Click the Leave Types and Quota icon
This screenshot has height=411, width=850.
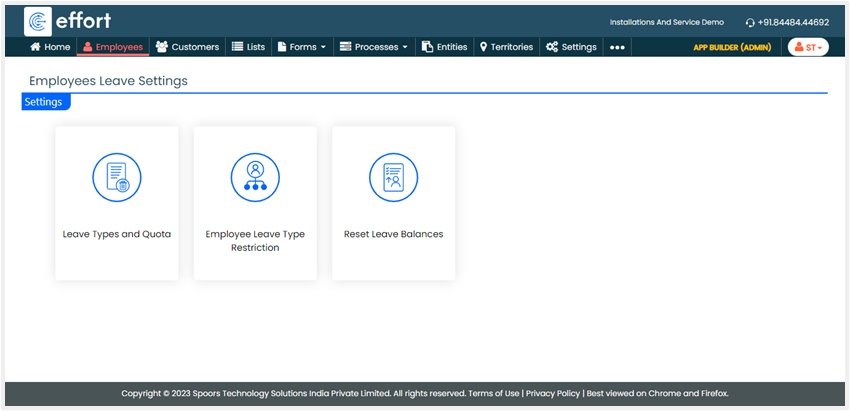pyautogui.click(x=116, y=177)
